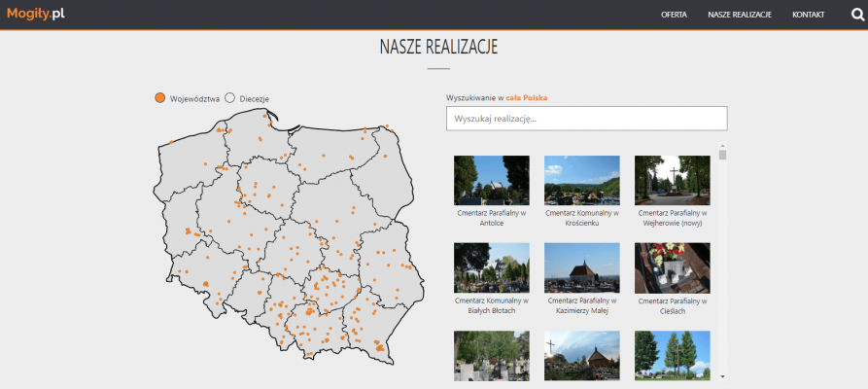This screenshot has width=868, height=389.
Task: Open the cała Polska link
Action: (x=527, y=98)
